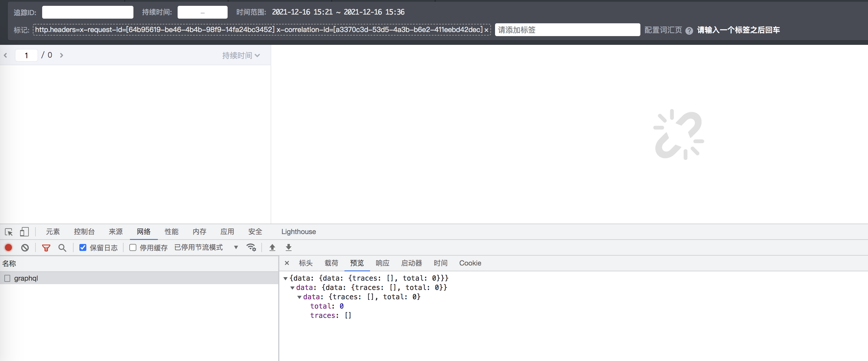Check the box beside graphql request
The height and width of the screenshot is (361, 868).
click(8, 278)
